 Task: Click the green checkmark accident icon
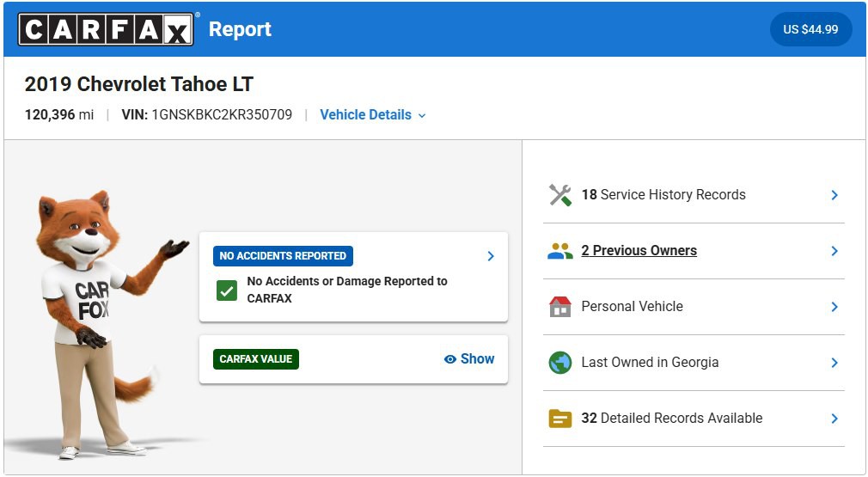coord(226,290)
